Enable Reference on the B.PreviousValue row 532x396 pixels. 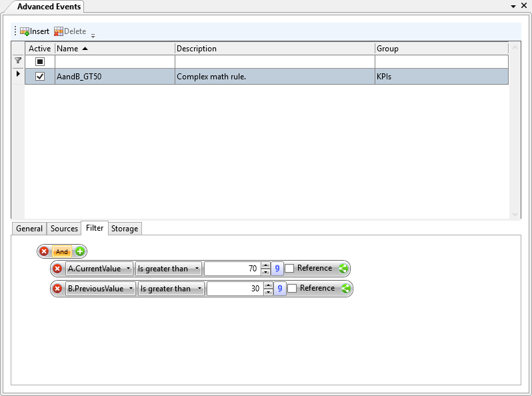pyautogui.click(x=292, y=289)
